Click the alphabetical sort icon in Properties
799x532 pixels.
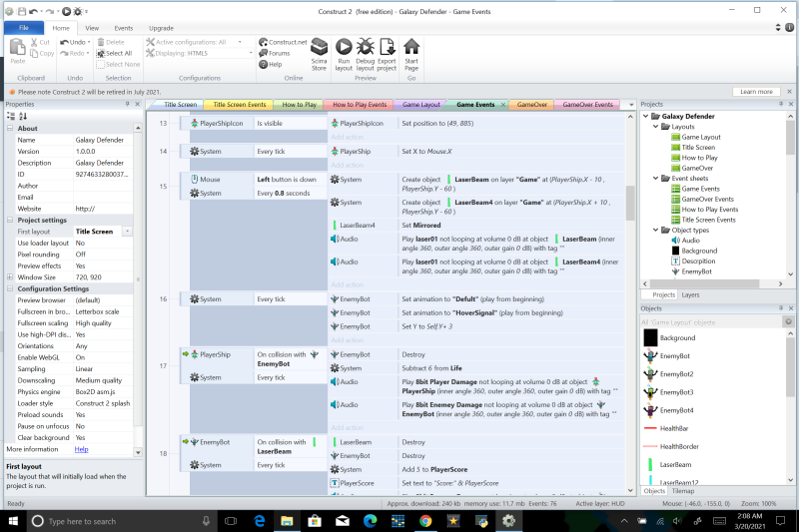click(x=22, y=116)
